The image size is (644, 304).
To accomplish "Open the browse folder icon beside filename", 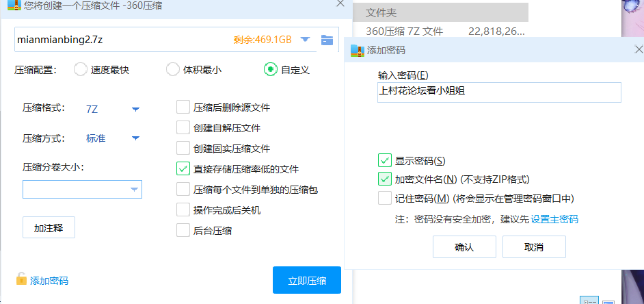I will [327, 40].
